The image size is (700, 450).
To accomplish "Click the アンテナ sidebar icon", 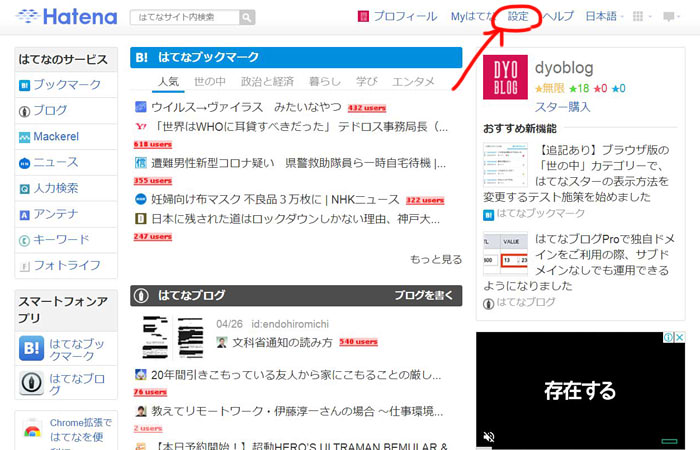I will point(24,215).
